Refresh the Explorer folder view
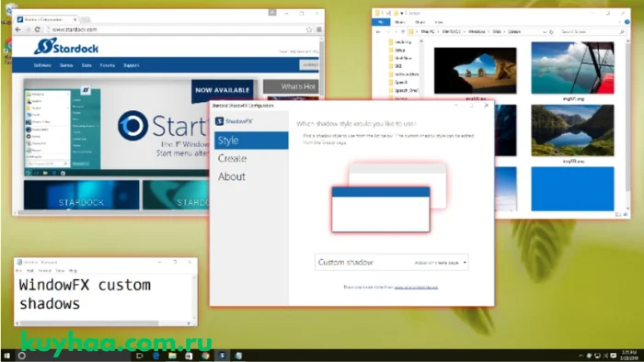The image size is (644, 362). point(552,31)
